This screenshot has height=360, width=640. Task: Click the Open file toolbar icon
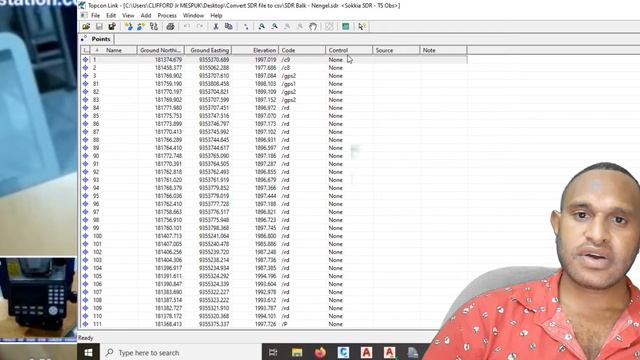(86, 27)
